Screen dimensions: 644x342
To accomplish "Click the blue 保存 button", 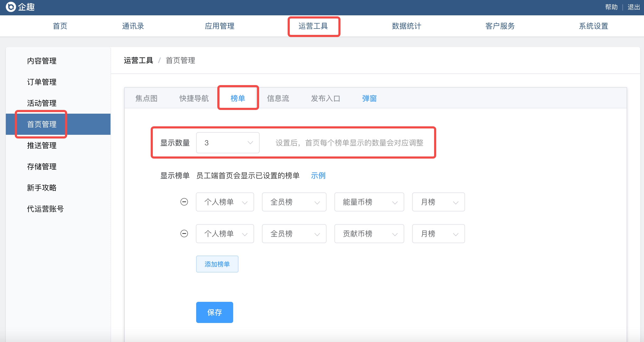I will click(214, 312).
